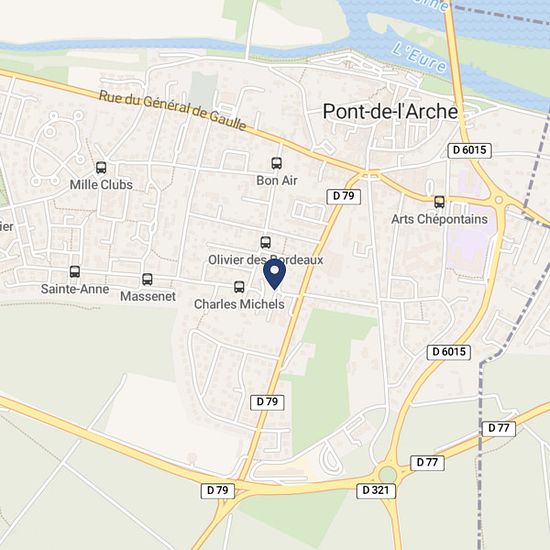The image size is (550, 550).
Task: Click the D 79 shield near Bon Air
Action: click(x=343, y=196)
